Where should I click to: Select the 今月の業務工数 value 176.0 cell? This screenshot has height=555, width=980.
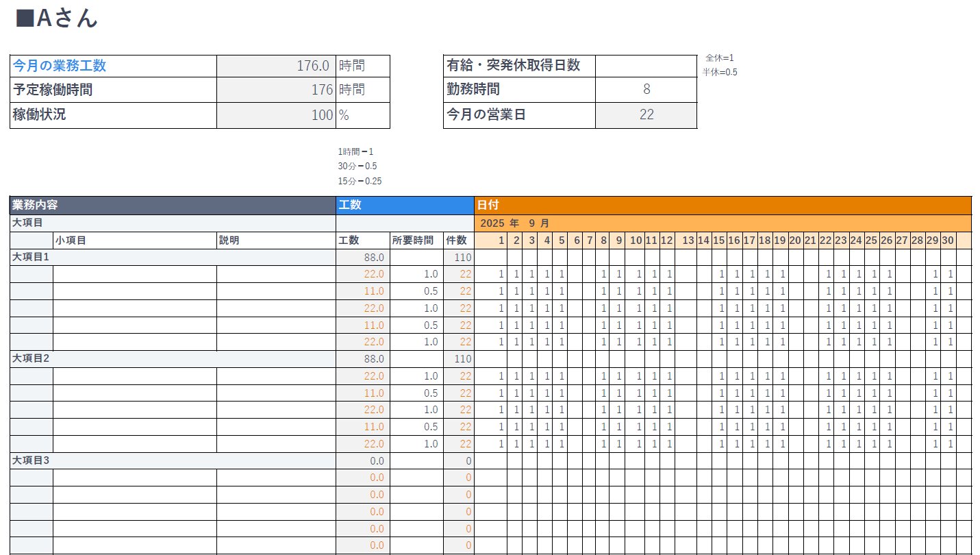276,66
